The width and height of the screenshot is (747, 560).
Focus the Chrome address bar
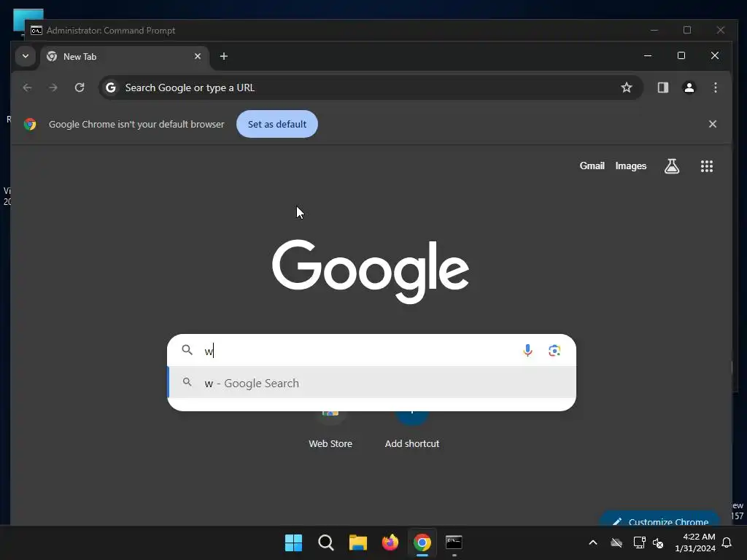[370, 87]
